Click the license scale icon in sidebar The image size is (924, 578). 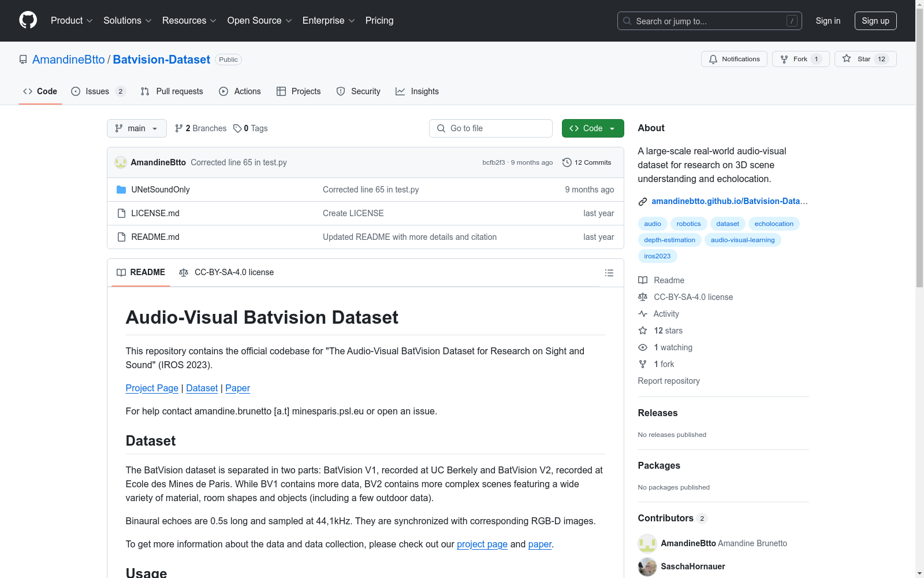coord(643,297)
